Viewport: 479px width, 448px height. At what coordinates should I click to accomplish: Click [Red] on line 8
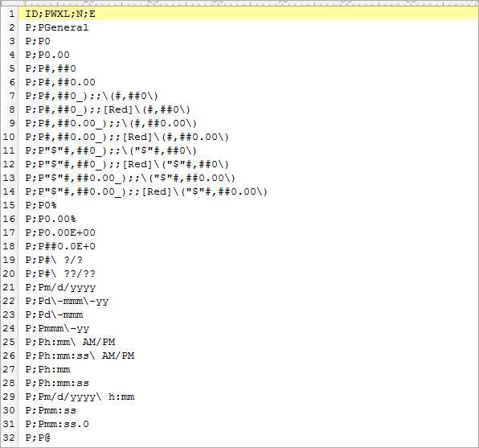click(x=118, y=109)
